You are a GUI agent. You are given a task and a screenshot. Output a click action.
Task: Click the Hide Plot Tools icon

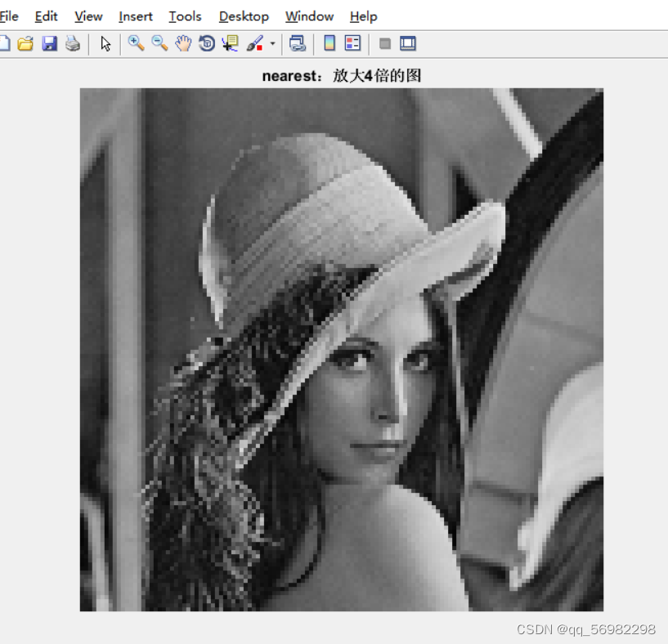(385, 43)
